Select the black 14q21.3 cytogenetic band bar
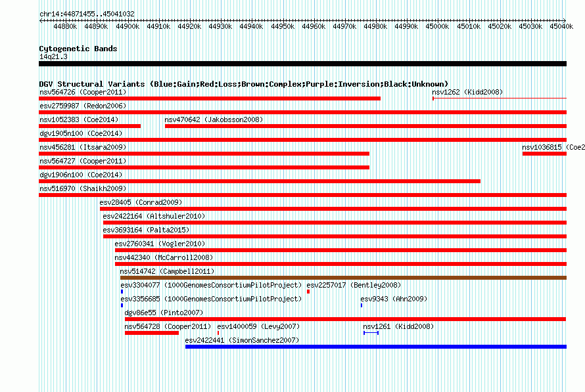585x392 pixels. [x=302, y=64]
